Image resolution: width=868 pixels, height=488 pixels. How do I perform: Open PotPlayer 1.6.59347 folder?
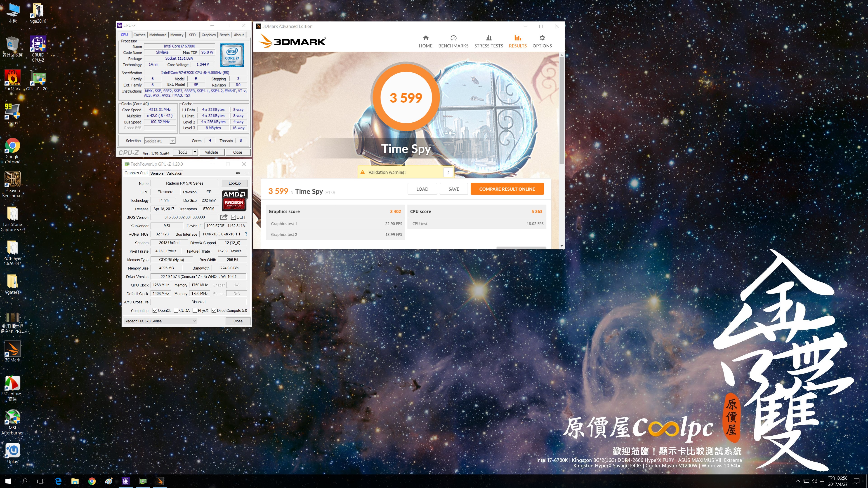12,253
